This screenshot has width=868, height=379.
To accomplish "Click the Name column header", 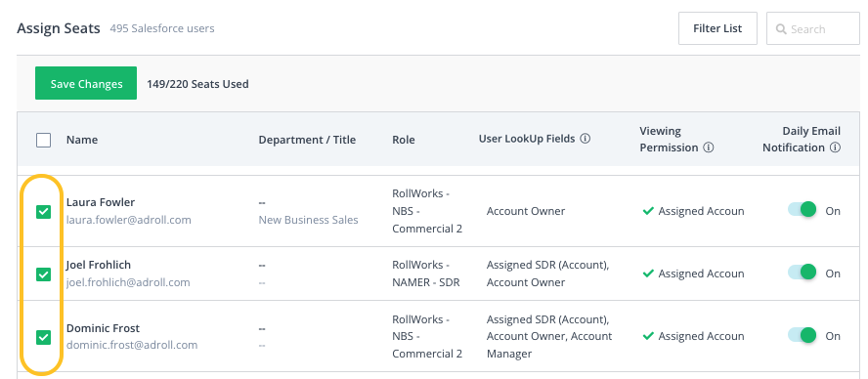I will [82, 140].
